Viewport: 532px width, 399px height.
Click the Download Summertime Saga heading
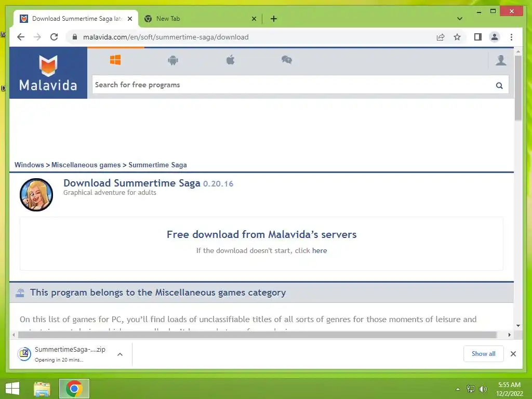[x=131, y=183]
